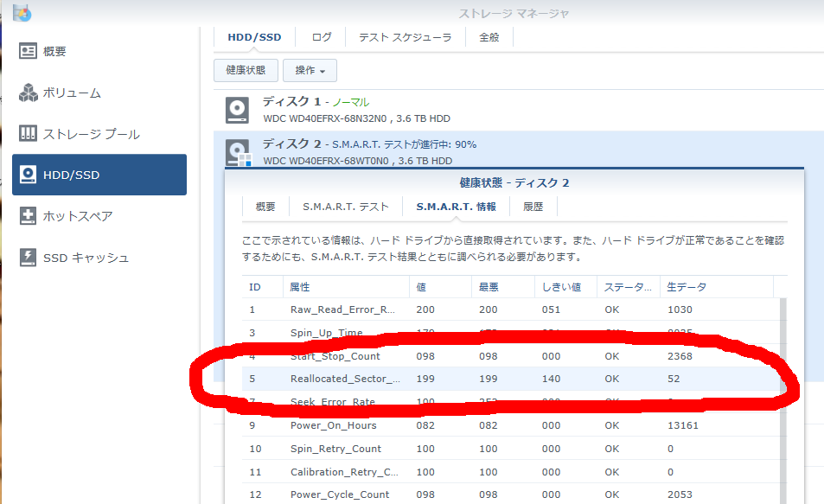
Task: Click the 生データ column header
Action: tap(717, 287)
